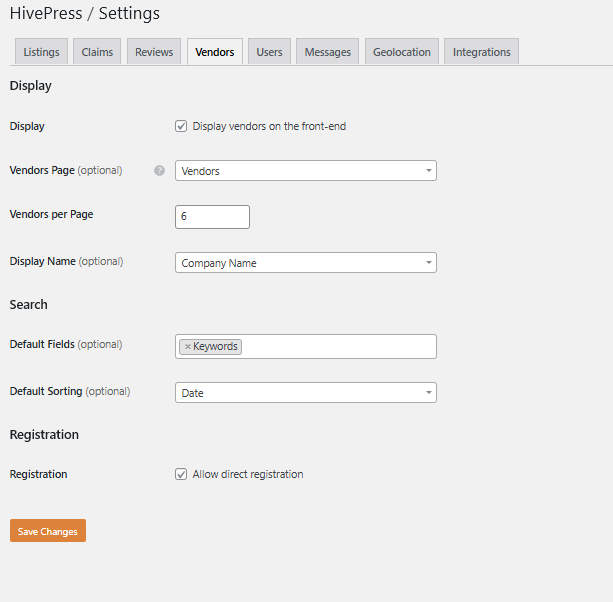Screen dimensions: 613x602
Task: Open the Vendors Page dropdown
Action: 306,170
